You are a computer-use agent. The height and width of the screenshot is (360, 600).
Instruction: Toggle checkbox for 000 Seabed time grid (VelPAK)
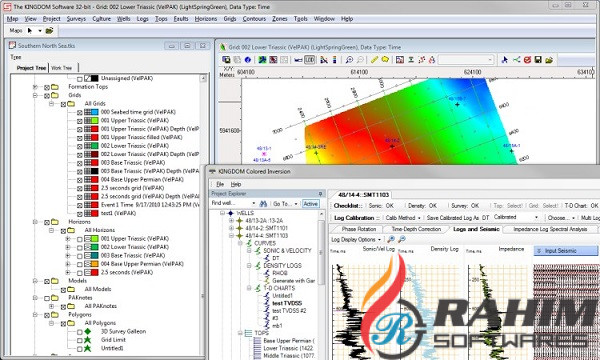click(x=80, y=112)
